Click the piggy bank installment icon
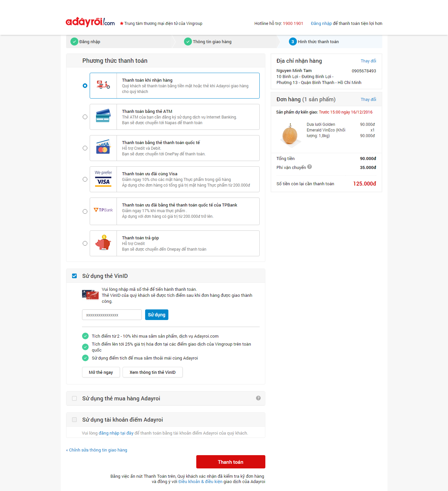This screenshot has height=491, width=448. point(103,243)
